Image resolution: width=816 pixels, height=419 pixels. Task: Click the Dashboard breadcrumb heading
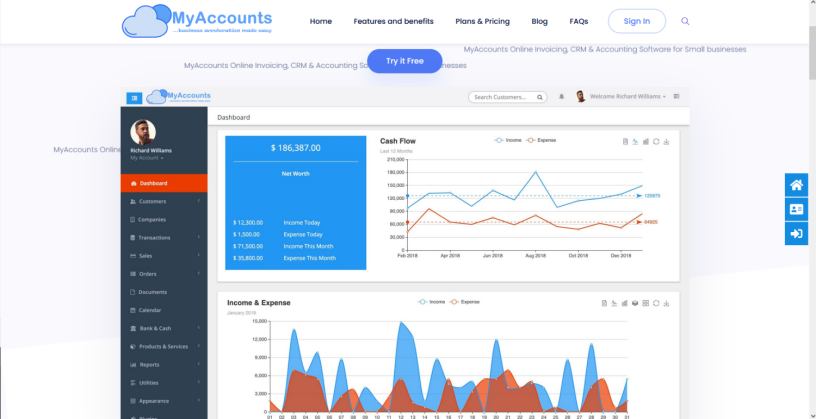point(234,118)
